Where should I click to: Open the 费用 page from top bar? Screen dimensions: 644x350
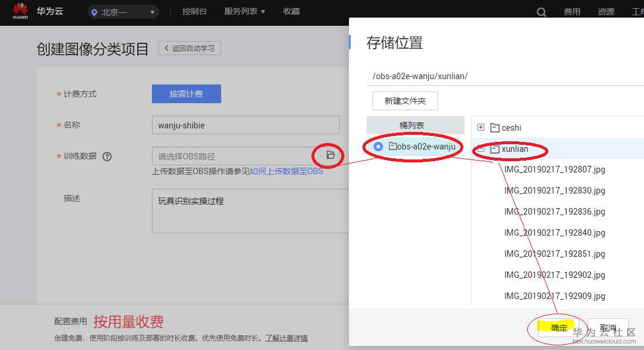(572, 11)
